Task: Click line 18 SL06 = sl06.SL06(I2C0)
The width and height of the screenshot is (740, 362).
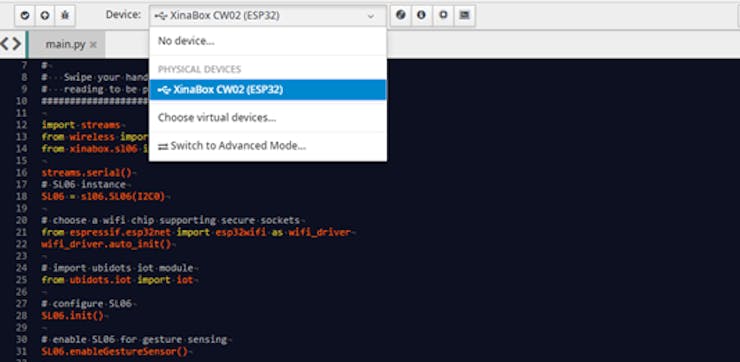Action: (103, 196)
